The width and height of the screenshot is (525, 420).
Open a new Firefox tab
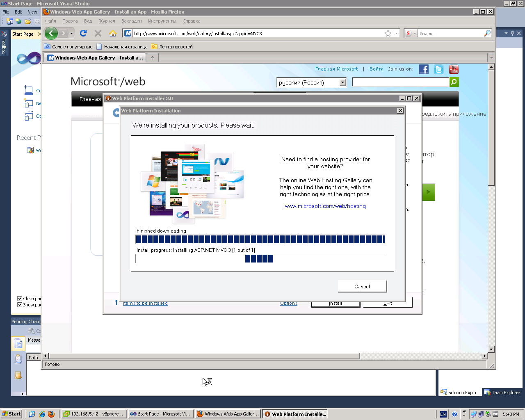point(152,58)
